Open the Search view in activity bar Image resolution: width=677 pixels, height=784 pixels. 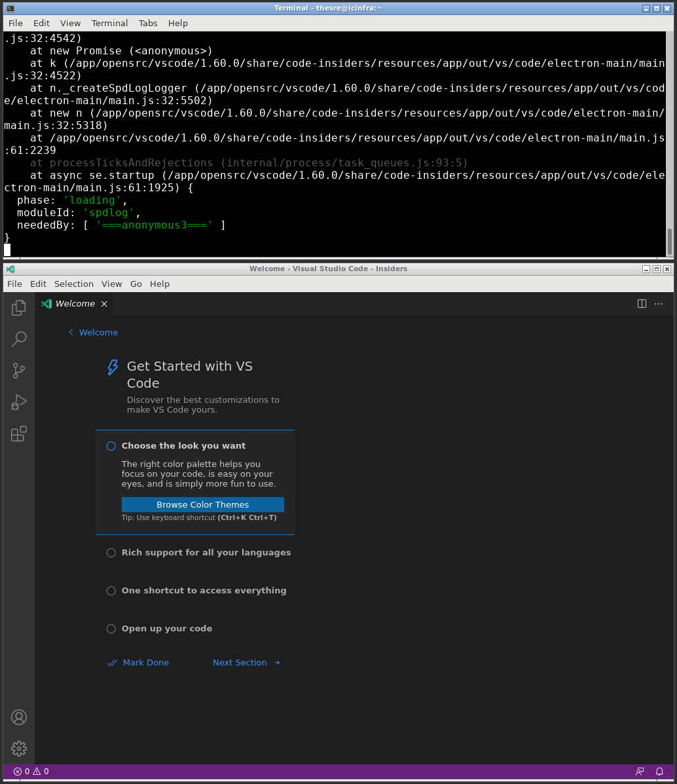[x=18, y=339]
